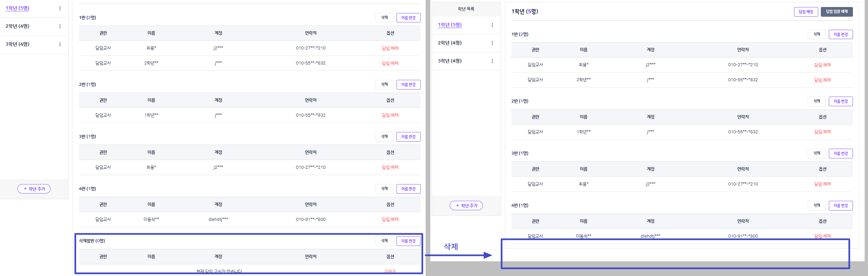Screen dimensions: 868x276
Task: Open the 1학년 three-dot menu in the left panel
Action: point(60,8)
